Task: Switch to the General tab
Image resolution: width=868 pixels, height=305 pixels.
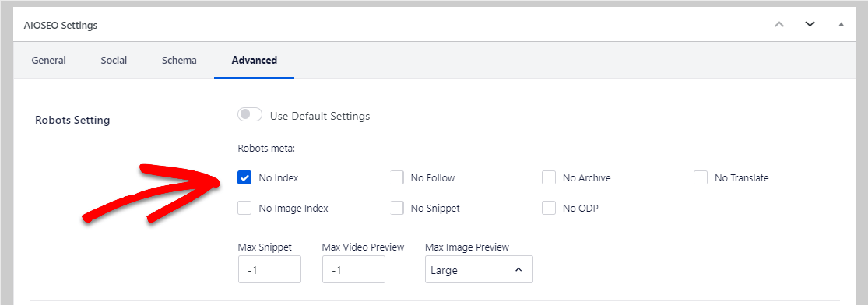Action: pos(49,61)
